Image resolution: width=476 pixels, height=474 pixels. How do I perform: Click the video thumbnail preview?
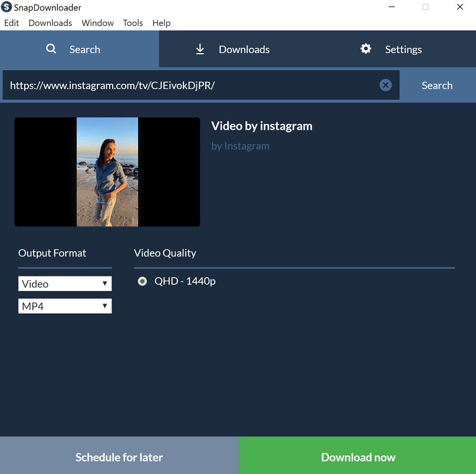107,172
